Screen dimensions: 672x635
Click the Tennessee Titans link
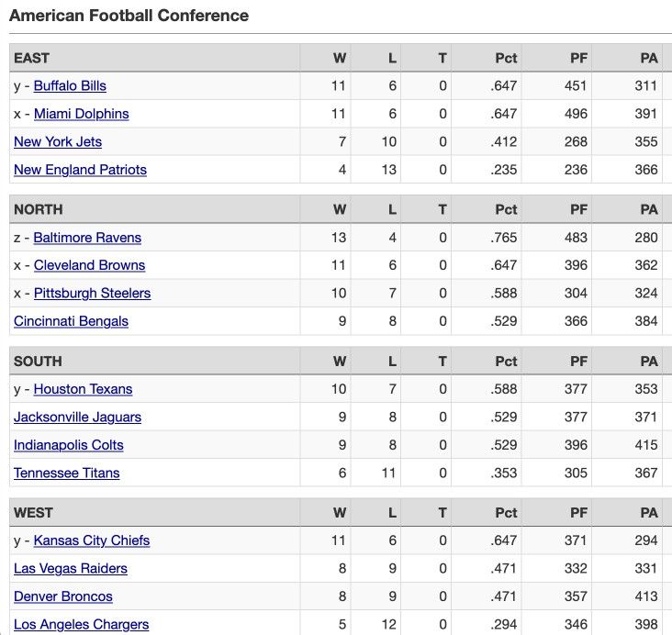pyautogui.click(x=67, y=473)
